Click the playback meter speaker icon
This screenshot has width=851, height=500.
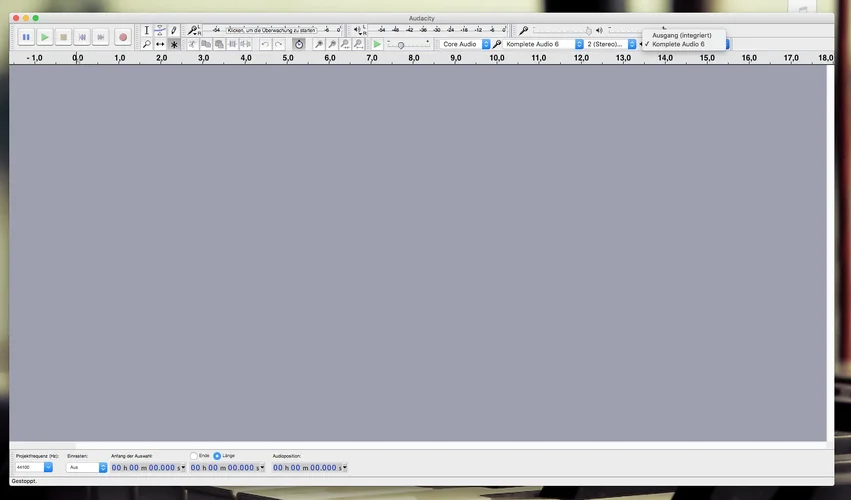tap(359, 30)
